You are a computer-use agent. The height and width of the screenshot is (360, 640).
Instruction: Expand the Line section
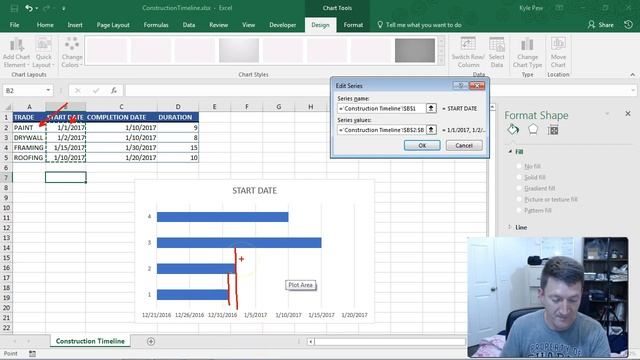[x=510, y=227]
